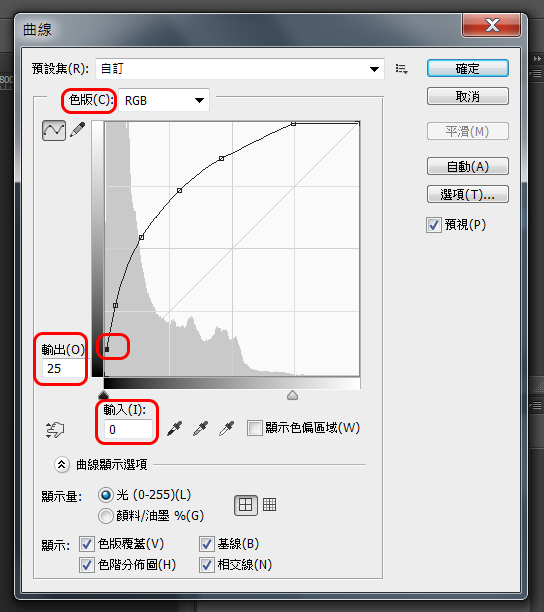Select Light (0-255) radio button
Screen dimensions: 544x612
coord(105,495)
